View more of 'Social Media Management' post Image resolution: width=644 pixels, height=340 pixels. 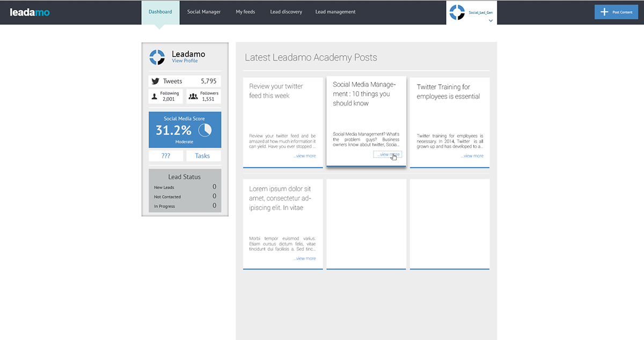(387, 154)
